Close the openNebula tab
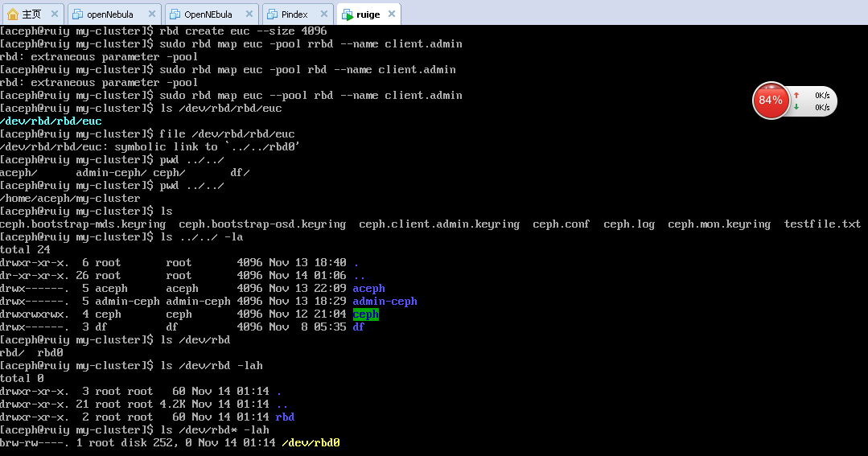Image resolution: width=868 pixels, height=456 pixels. 152,14
